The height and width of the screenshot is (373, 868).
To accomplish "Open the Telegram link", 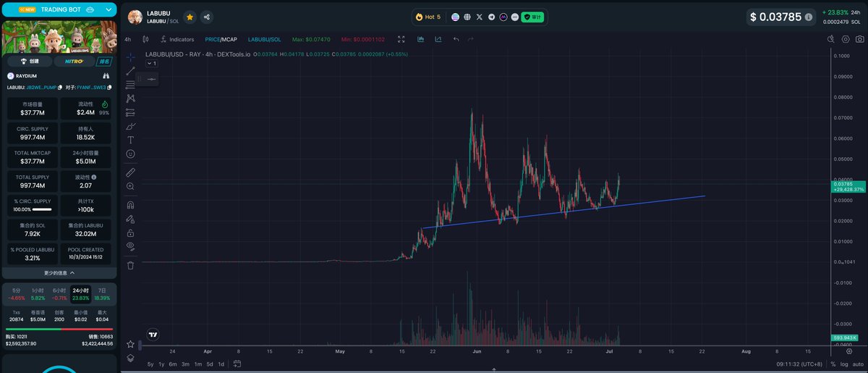I will (x=492, y=17).
